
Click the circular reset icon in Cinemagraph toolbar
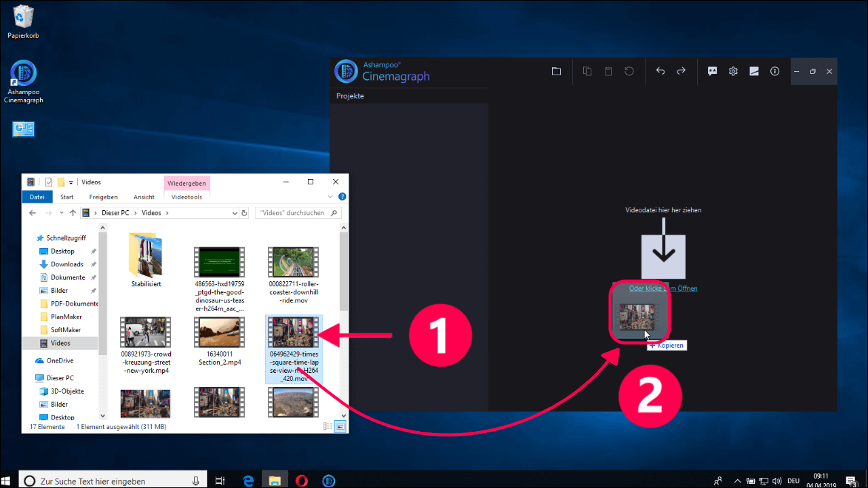click(629, 71)
